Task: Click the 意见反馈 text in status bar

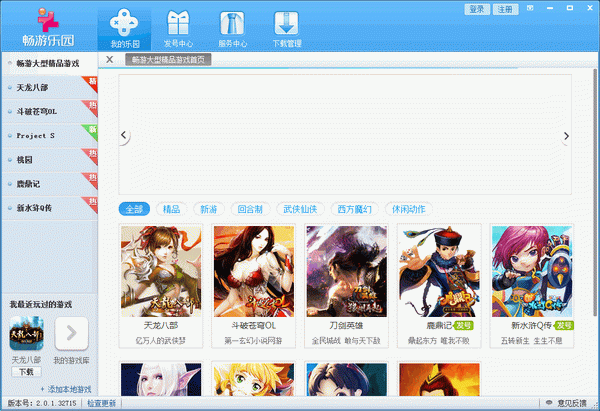Action: (x=572, y=403)
